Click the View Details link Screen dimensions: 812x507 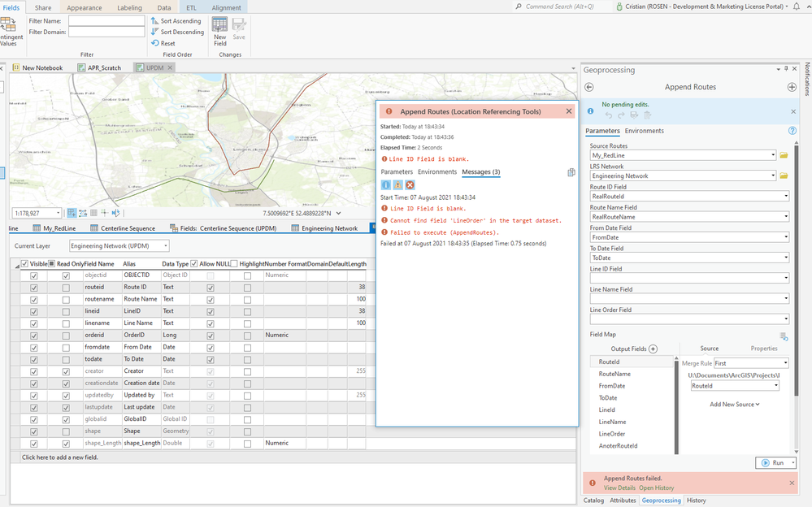619,487
